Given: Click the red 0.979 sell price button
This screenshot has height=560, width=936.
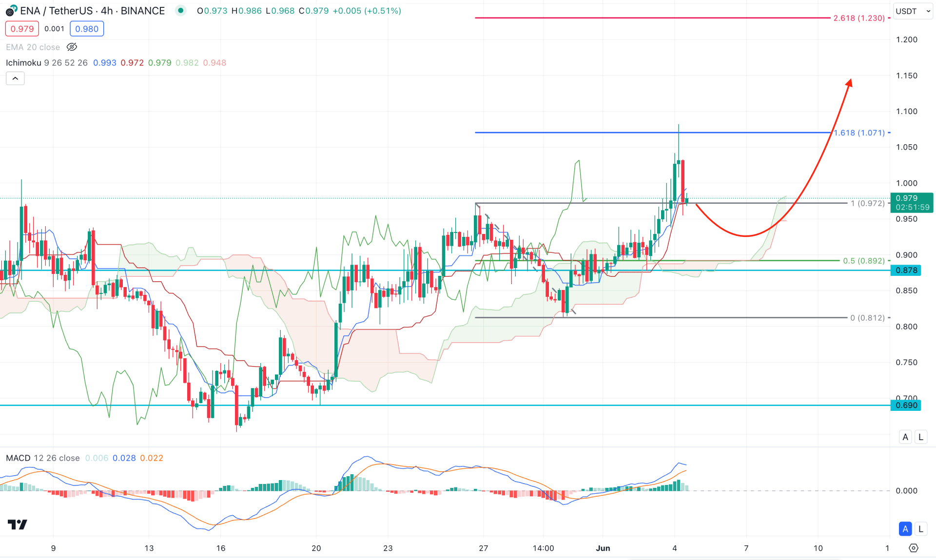Looking at the screenshot, I should 22,29.
